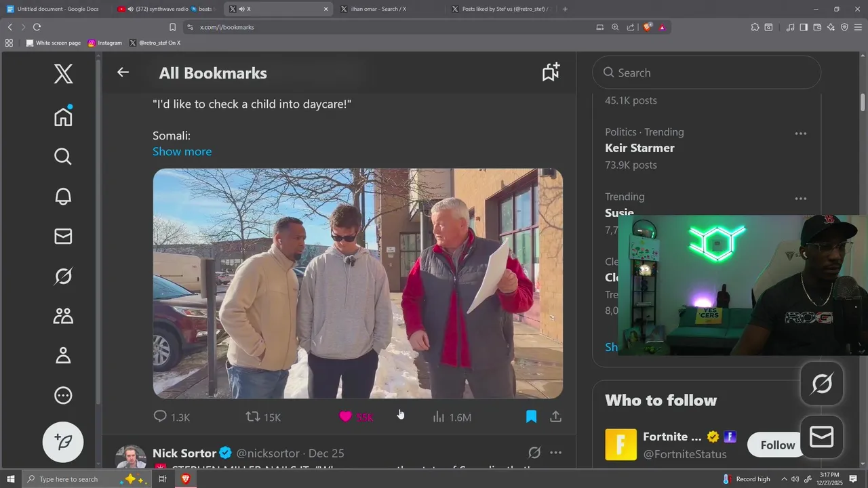868x488 pixels.
Task: Show hidden system tray icons
Action: (784, 479)
